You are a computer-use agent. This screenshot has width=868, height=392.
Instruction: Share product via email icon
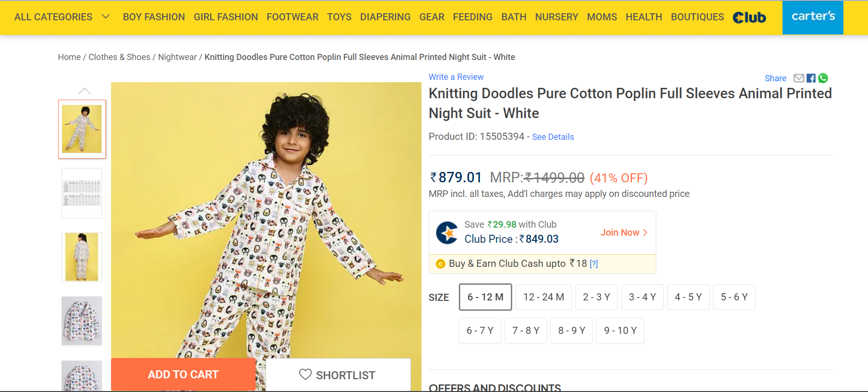(x=799, y=78)
